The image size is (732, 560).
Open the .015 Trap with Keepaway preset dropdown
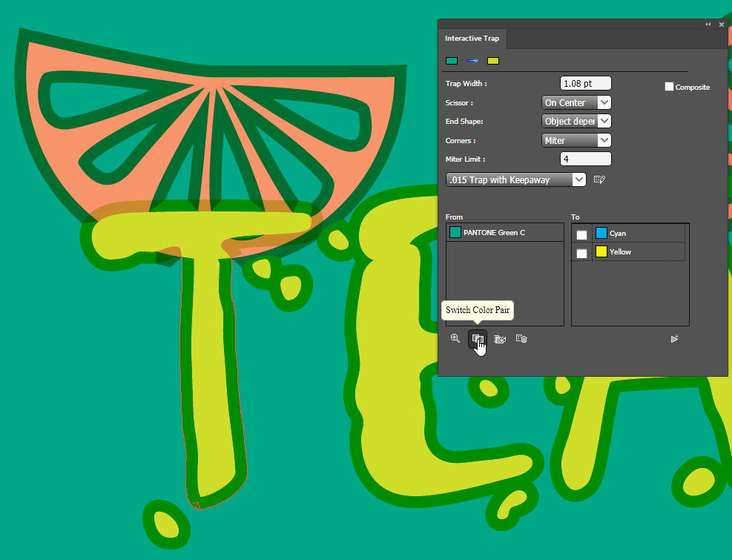pyautogui.click(x=515, y=179)
